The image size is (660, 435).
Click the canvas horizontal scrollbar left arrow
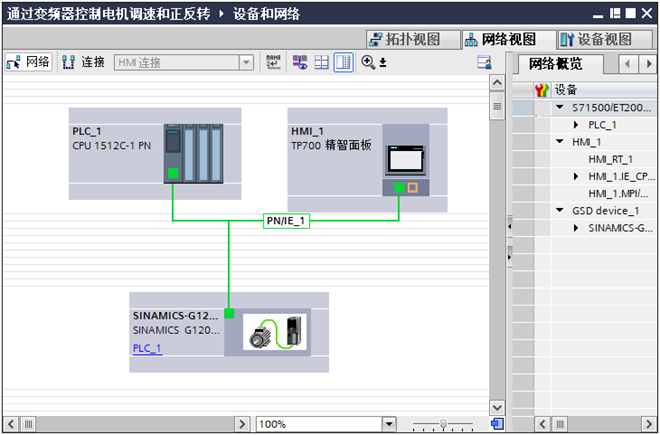pyautogui.click(x=11, y=424)
